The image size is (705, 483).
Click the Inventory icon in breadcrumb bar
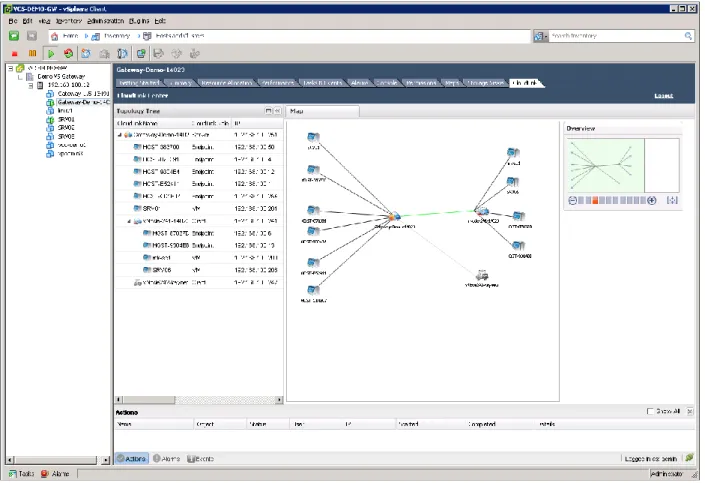tap(95, 36)
